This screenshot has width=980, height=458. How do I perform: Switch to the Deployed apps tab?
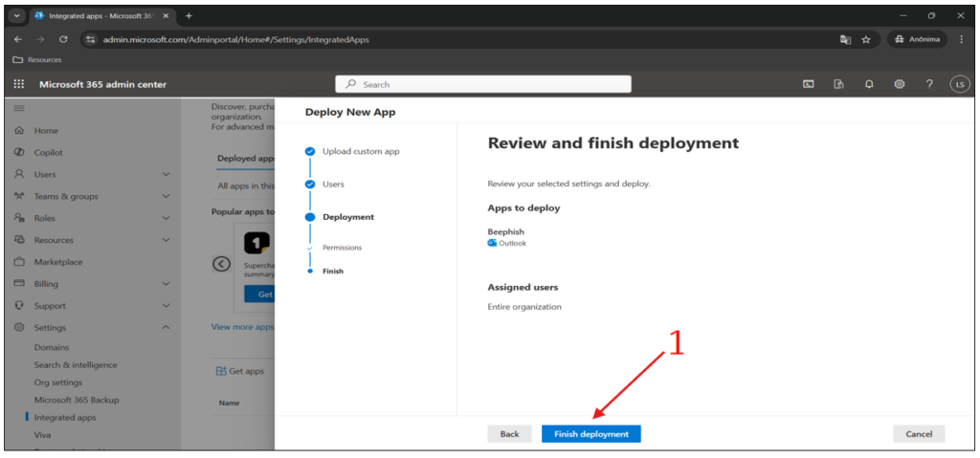point(245,158)
